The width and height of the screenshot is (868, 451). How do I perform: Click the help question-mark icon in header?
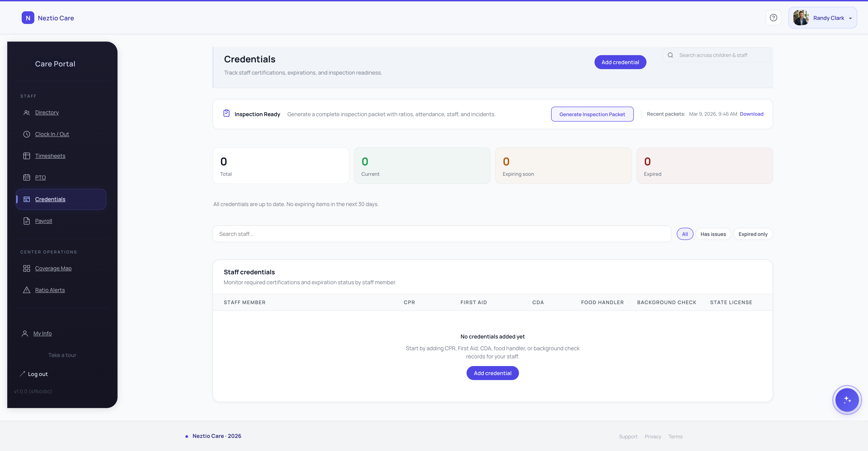click(773, 18)
